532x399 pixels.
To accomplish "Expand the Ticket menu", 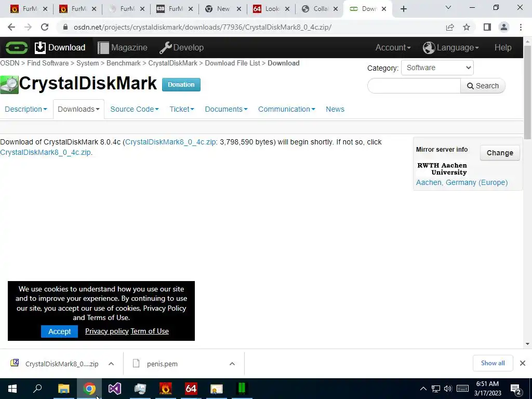I will tap(181, 109).
